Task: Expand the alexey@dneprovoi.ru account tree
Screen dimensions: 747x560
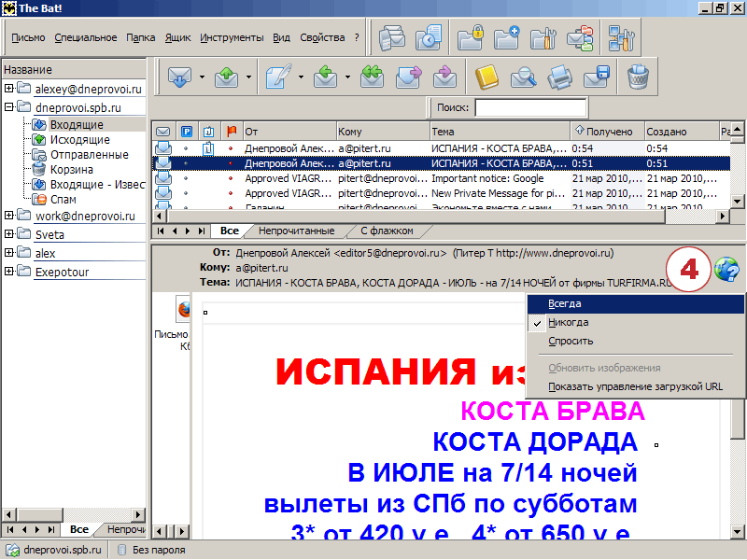Action: (9, 89)
